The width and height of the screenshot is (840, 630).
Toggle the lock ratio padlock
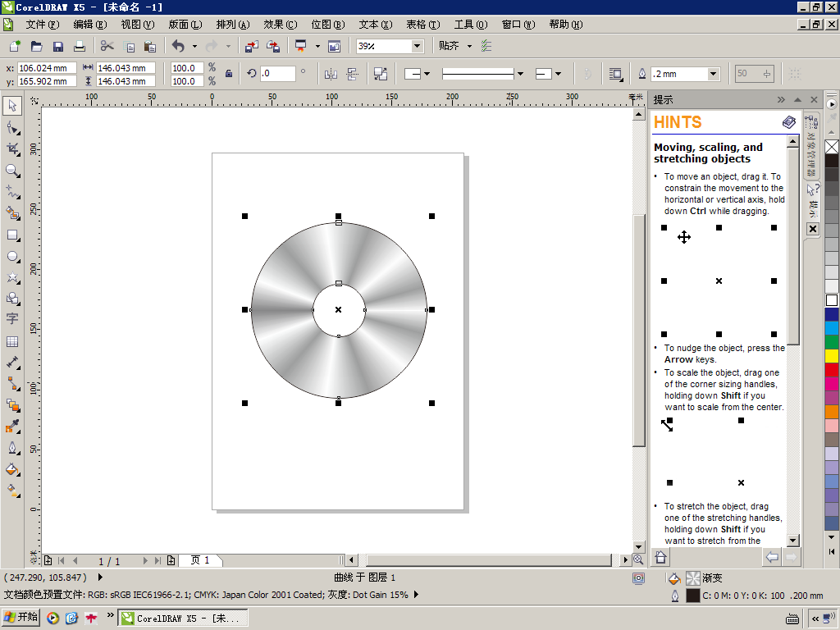tap(229, 74)
